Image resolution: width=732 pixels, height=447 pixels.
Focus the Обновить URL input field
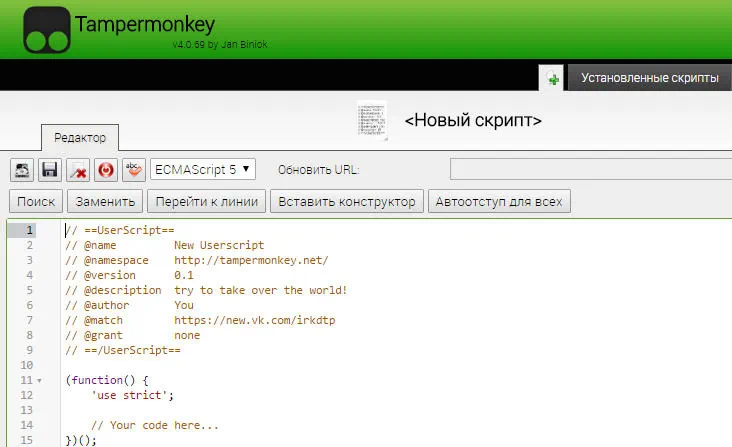click(591, 169)
